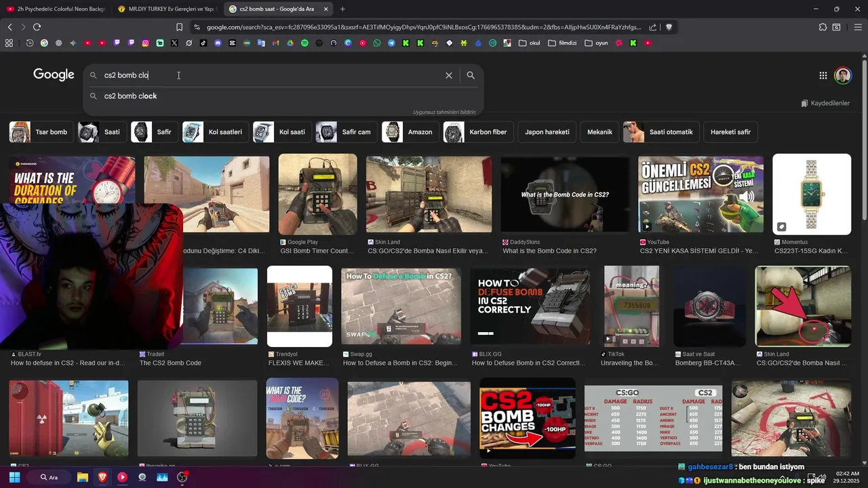868x488 pixels.
Task: Report suggestions via 'Uygunsuz tahminleri bildirin'
Action: 444,112
